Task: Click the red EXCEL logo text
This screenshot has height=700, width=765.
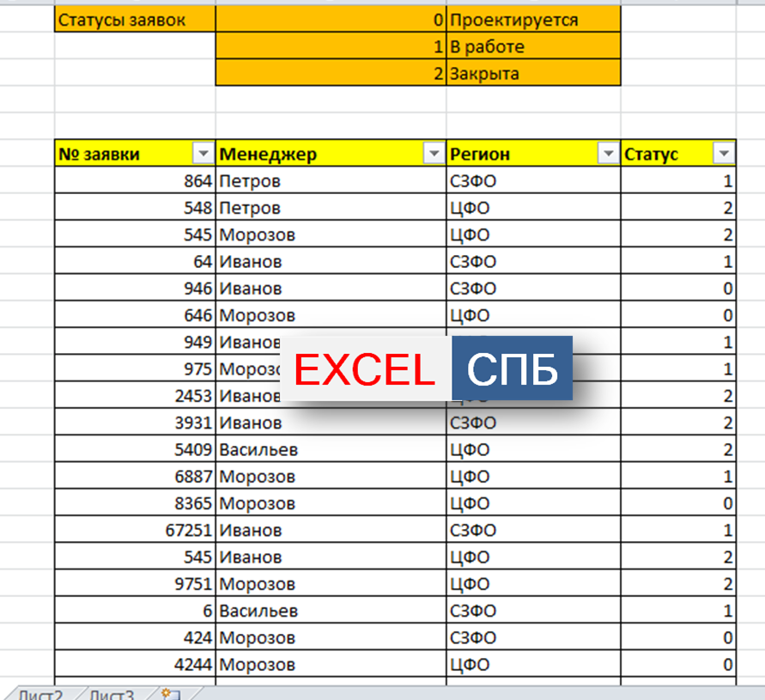Action: coord(365,369)
